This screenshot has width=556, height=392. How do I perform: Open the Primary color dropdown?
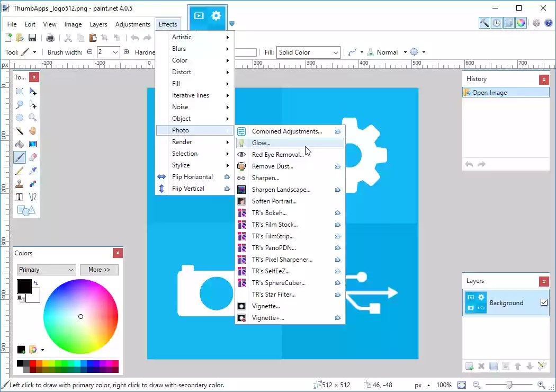(46, 270)
